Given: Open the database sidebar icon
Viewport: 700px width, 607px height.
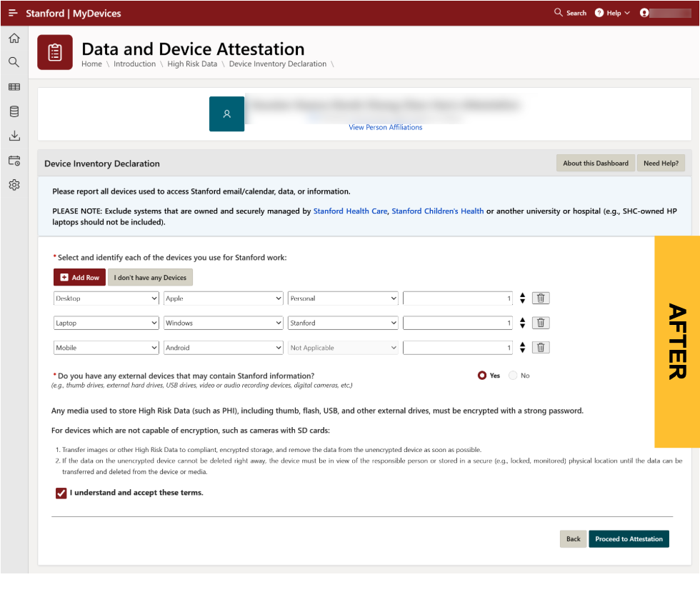Looking at the screenshot, I should pos(14,111).
